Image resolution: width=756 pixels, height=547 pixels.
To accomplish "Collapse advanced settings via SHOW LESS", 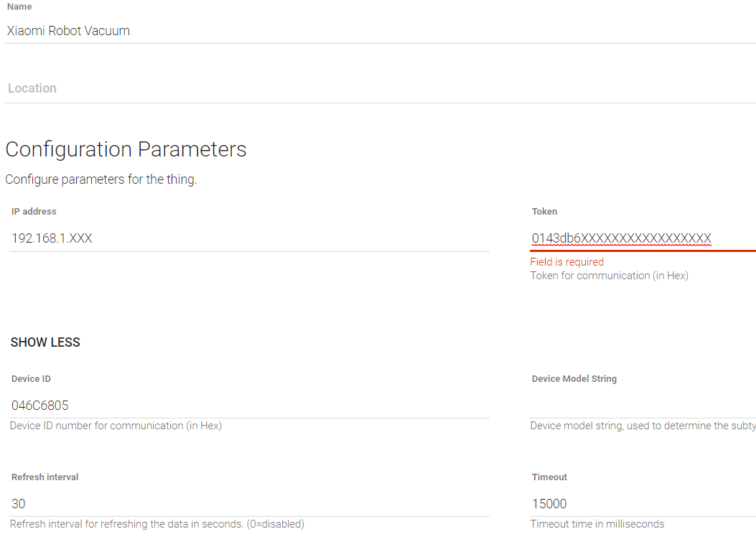I will coord(45,342).
